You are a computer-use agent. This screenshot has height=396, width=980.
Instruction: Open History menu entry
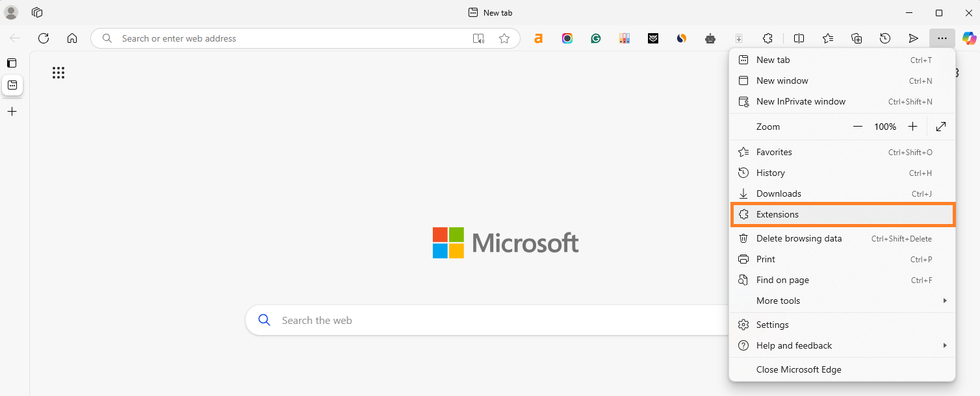(842, 173)
